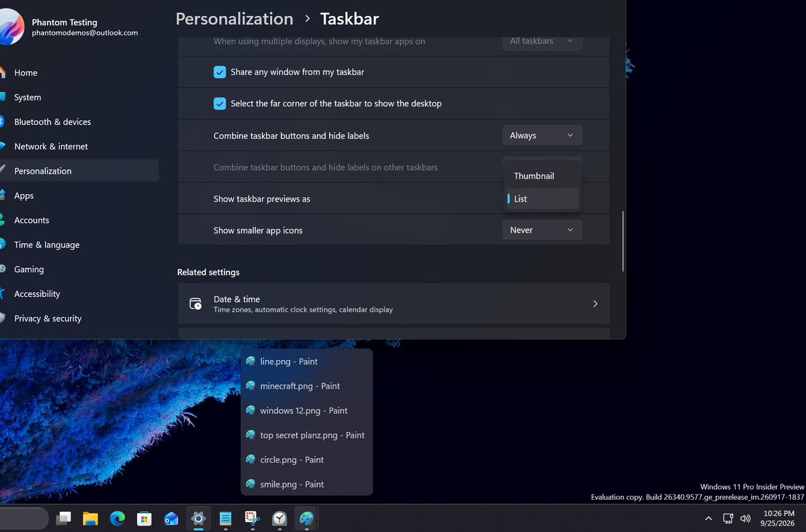Launch Microsoft Edge from the taskbar

[118, 518]
